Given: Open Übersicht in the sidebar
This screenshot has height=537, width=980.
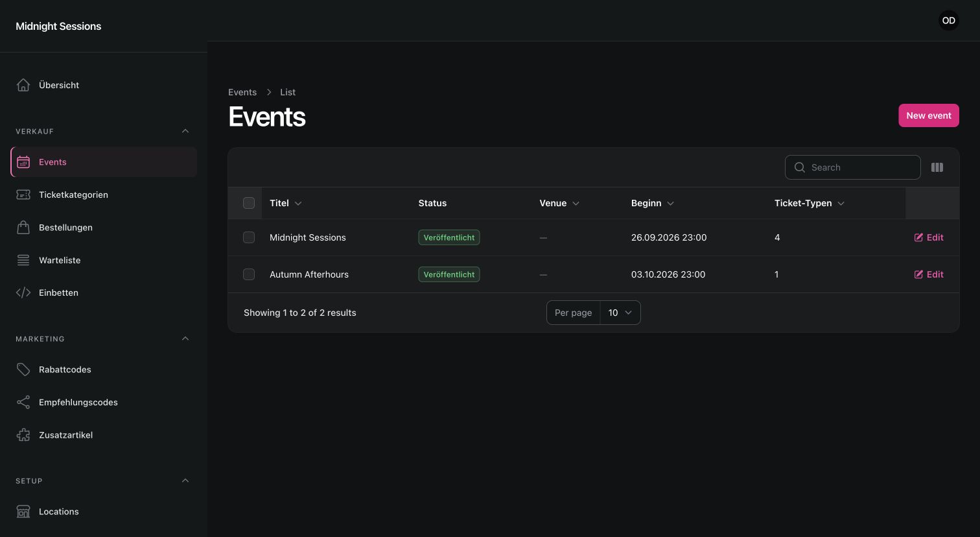Looking at the screenshot, I should pos(104,85).
